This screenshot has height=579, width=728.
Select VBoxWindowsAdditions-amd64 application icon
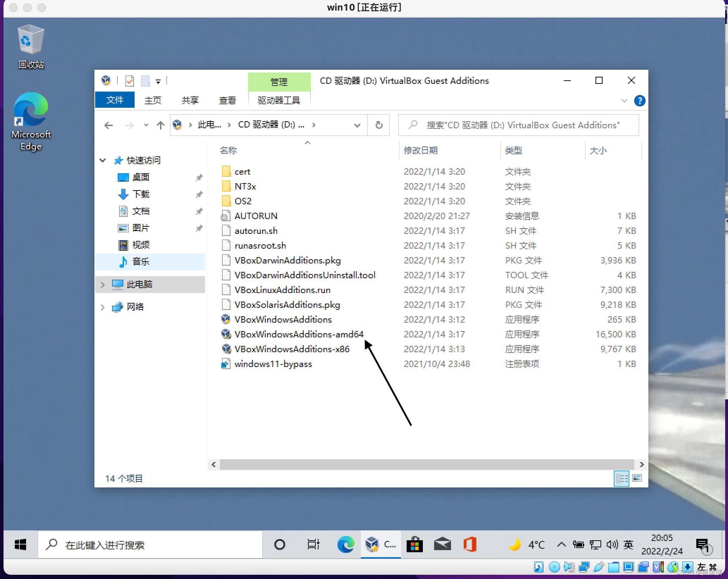(x=226, y=334)
